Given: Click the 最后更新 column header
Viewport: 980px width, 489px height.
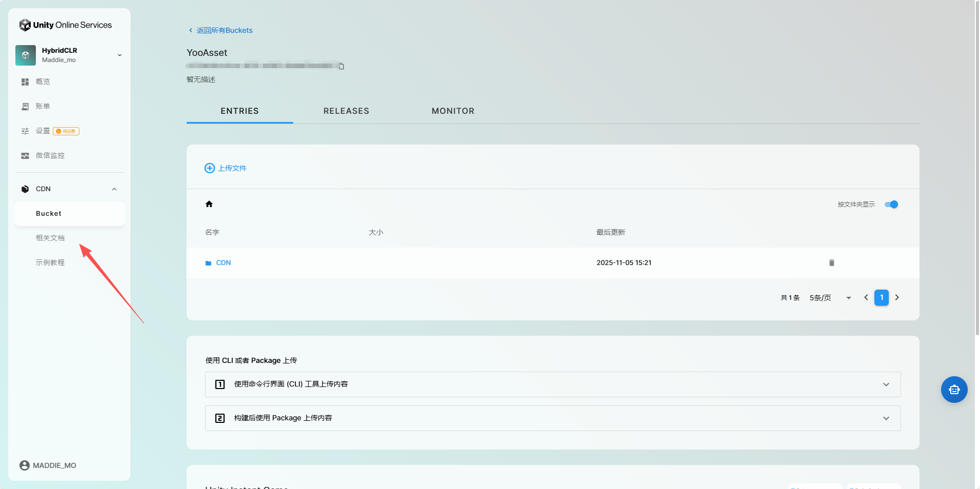Looking at the screenshot, I should pos(611,232).
